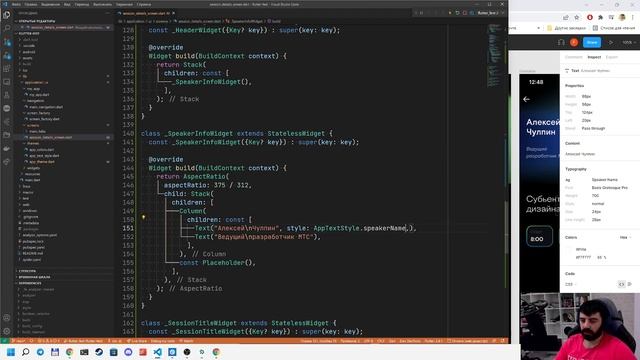This screenshot has height=360, width=640.
Task: Click the White color swatch in Figma Colors
Action: pos(569,249)
